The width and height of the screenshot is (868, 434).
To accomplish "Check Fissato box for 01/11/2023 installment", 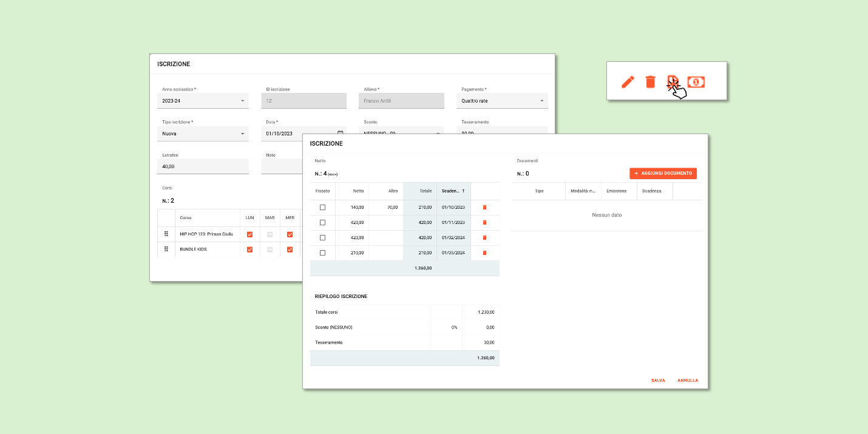I will 322,222.
